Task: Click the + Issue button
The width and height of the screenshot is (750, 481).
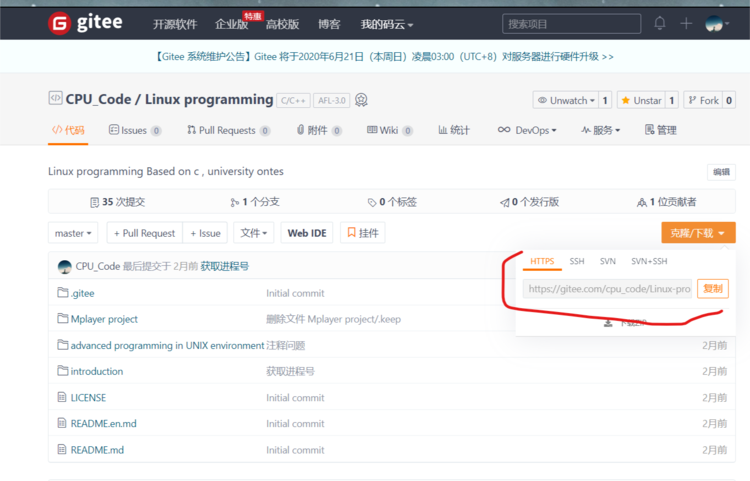Action: pyautogui.click(x=205, y=233)
